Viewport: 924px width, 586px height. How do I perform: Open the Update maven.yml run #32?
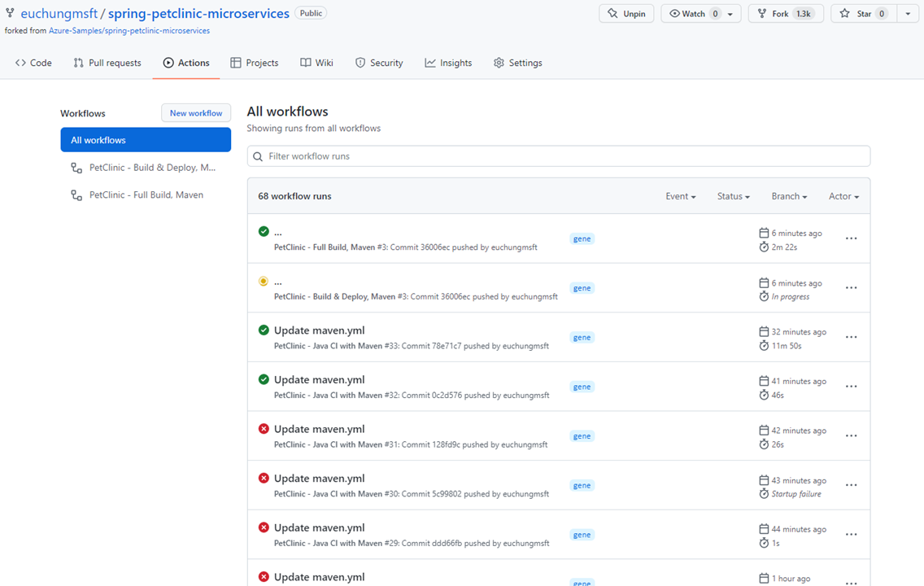click(320, 379)
